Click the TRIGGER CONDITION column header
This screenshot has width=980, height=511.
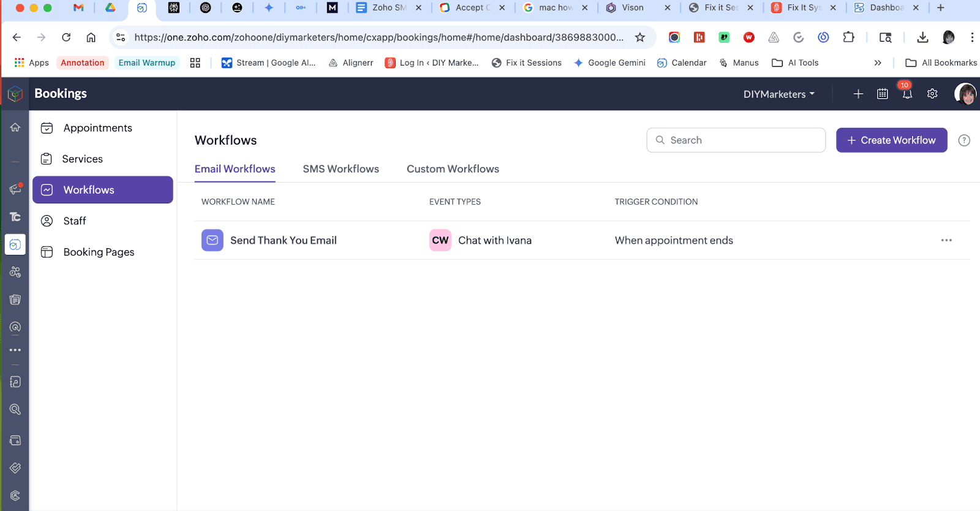656,202
